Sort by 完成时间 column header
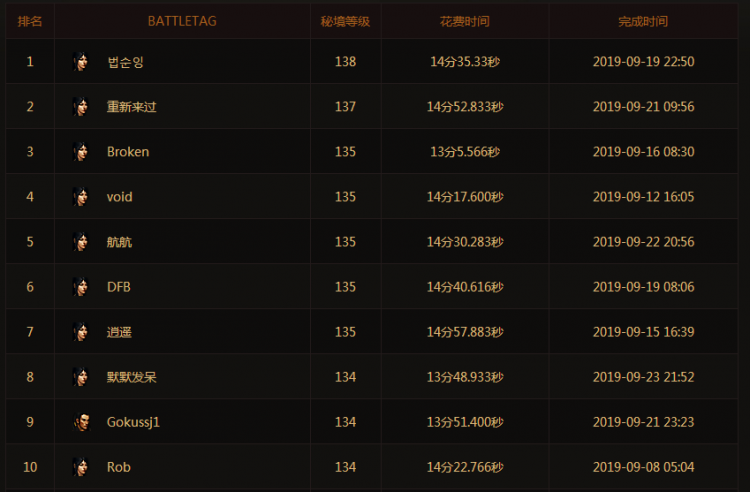Viewport: 750px width, 492px height. click(x=643, y=21)
